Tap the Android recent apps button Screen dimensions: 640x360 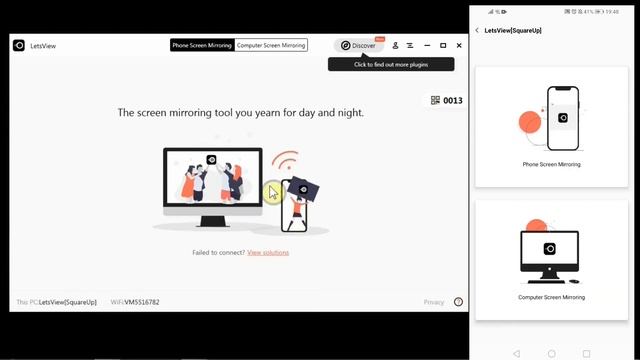[586, 353]
